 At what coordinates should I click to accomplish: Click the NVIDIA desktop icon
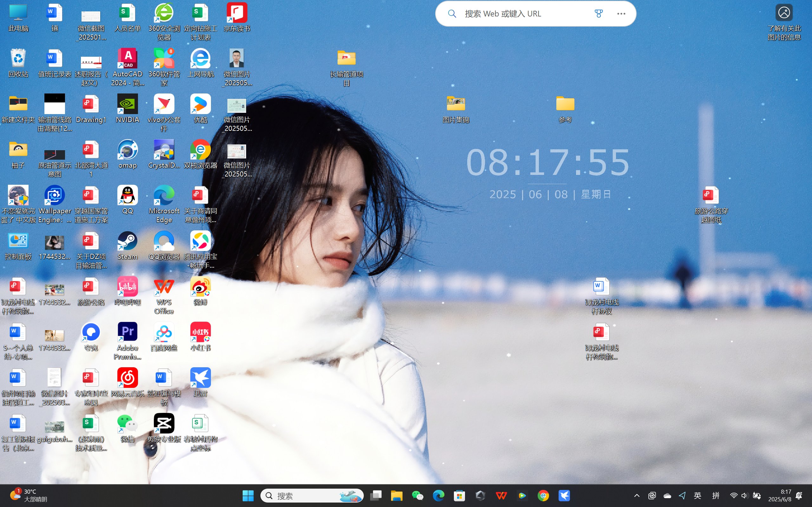pyautogui.click(x=127, y=104)
